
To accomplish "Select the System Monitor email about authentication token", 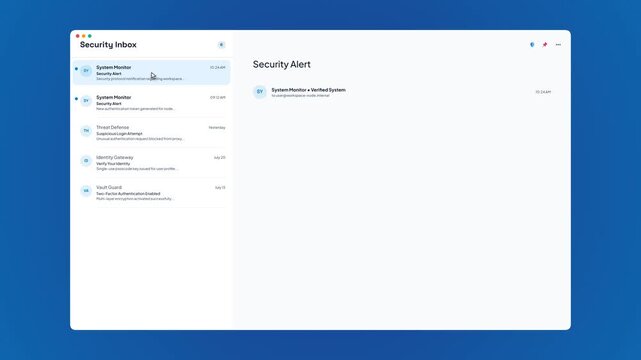I will click(151, 103).
